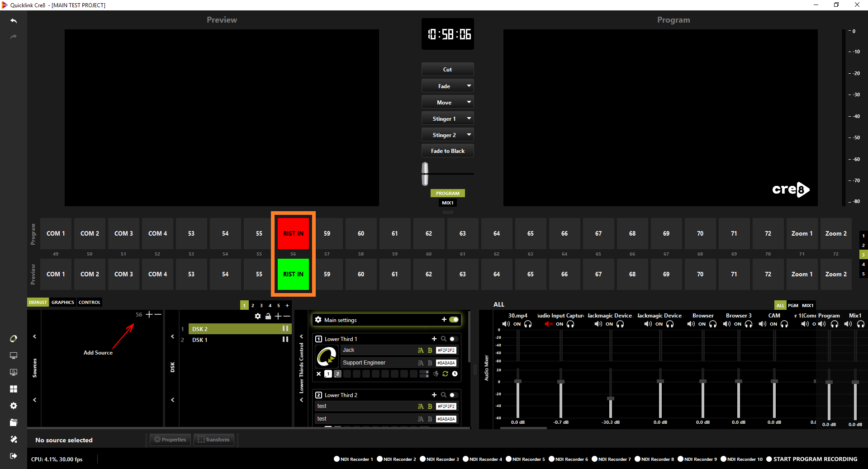
Task: Click the lower chevron beside the Sources panel
Action: 35,400
